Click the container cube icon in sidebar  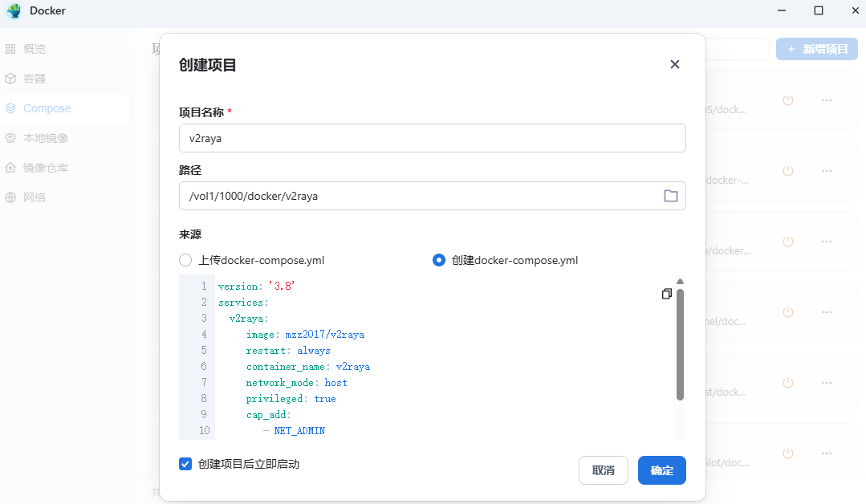point(10,79)
